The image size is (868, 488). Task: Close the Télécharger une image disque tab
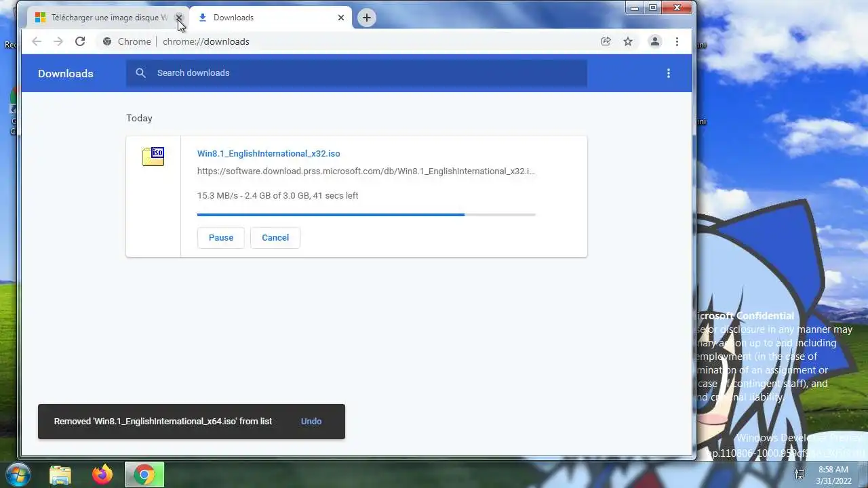pyautogui.click(x=179, y=18)
